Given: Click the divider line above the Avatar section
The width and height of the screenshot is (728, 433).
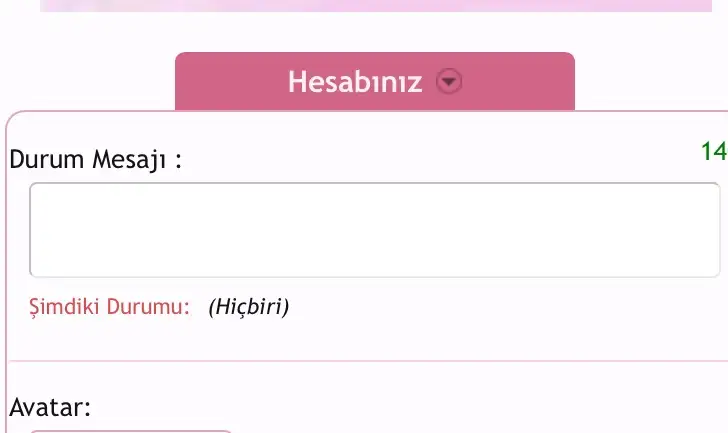Looking at the screenshot, I should pos(368,360).
